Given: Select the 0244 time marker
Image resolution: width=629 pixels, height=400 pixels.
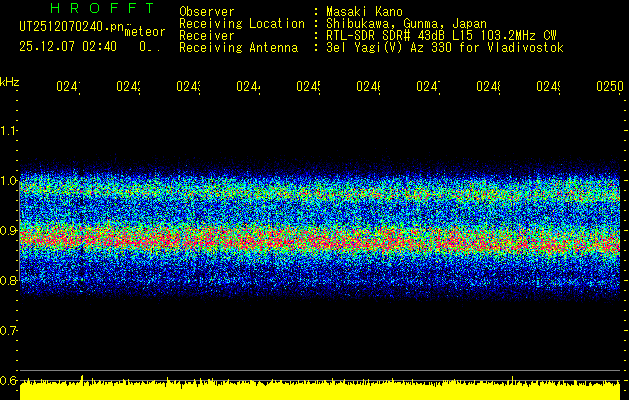Looking at the screenshot, I should (x=248, y=87).
